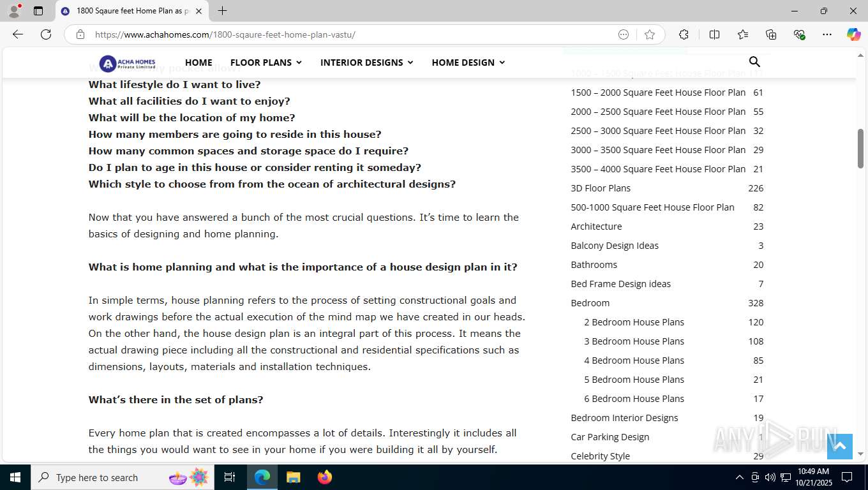Open Bedroom Interior Designs category
Screen dimensions: 868x490
click(x=624, y=418)
